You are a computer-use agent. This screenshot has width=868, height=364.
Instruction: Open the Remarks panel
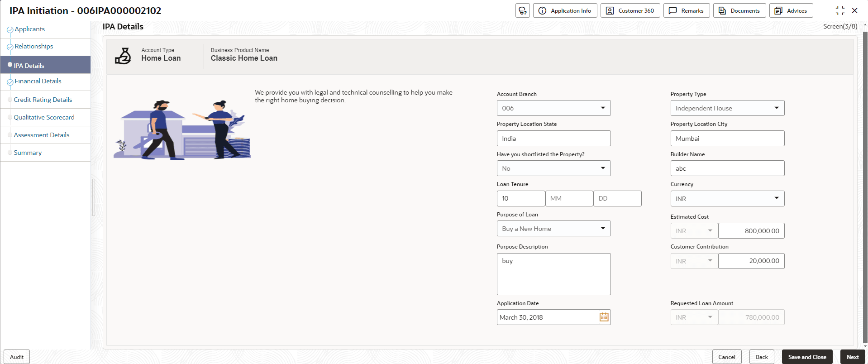tap(686, 10)
